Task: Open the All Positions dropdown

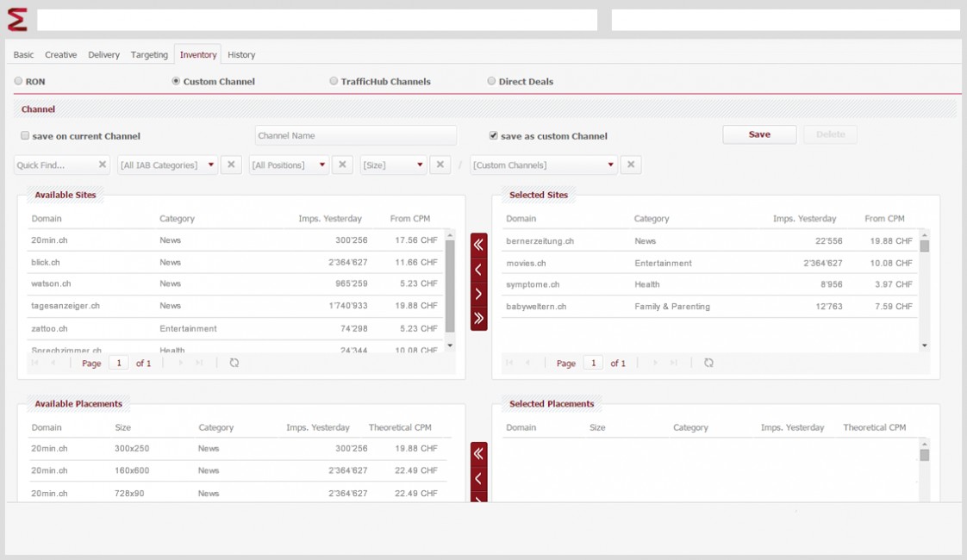Action: pyautogui.click(x=289, y=165)
